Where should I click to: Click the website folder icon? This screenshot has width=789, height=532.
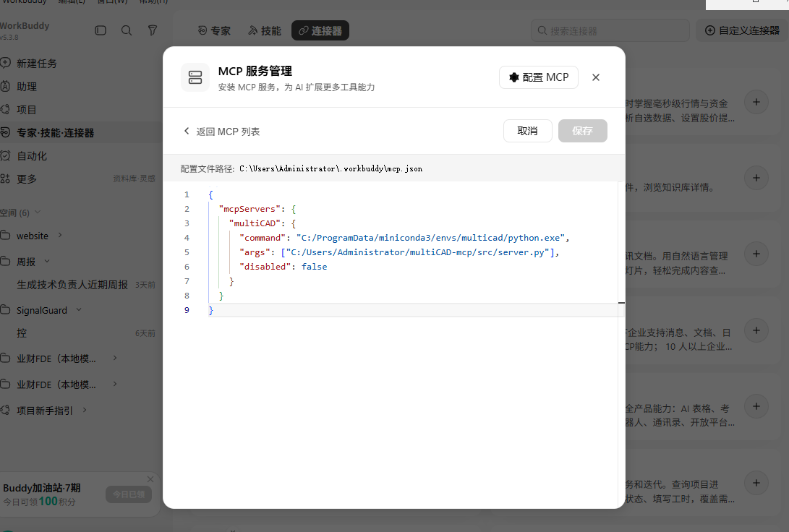tap(5, 236)
